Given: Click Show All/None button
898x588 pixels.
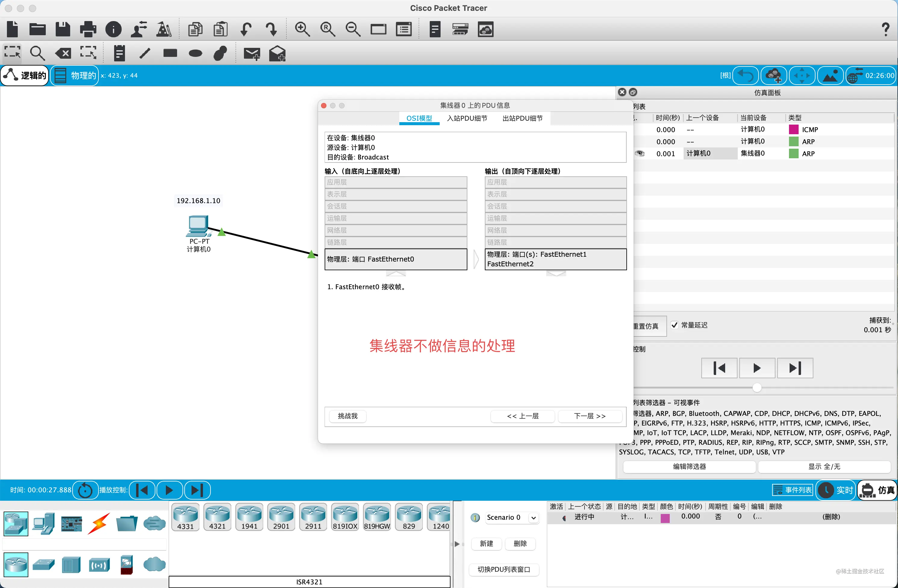Looking at the screenshot, I should coord(824,466).
